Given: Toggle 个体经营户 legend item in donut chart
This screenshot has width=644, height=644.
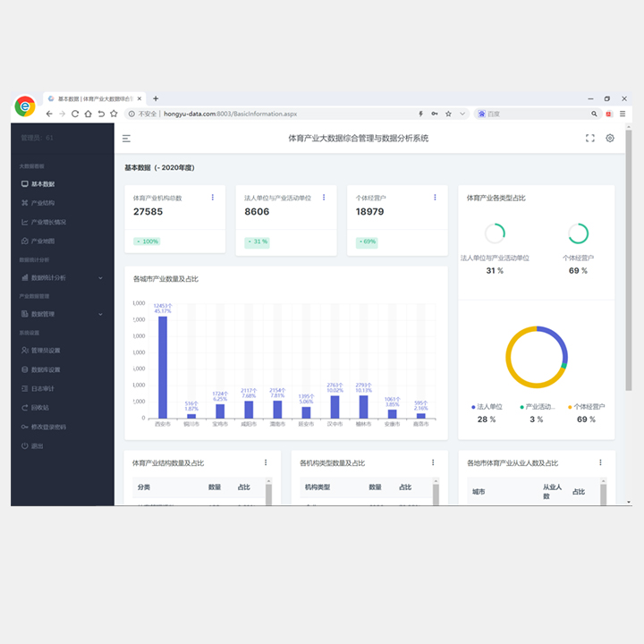Looking at the screenshot, I should pyautogui.click(x=586, y=407).
